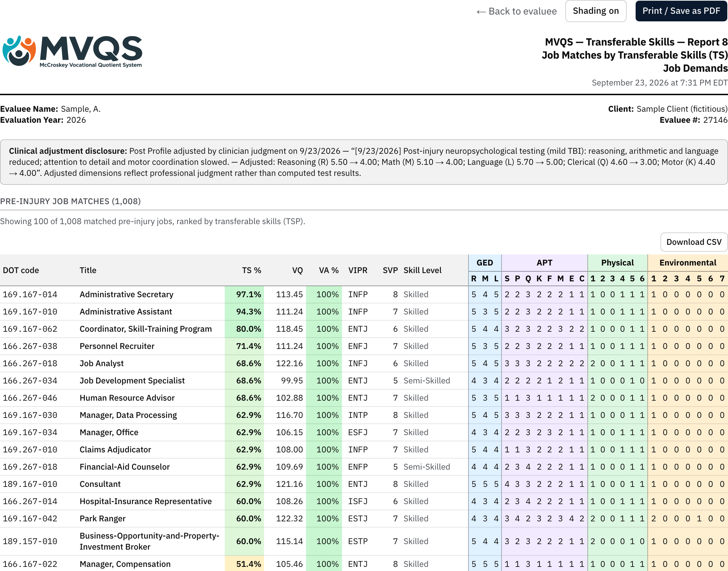
Task: Click the SVP column header
Action: 390,270
